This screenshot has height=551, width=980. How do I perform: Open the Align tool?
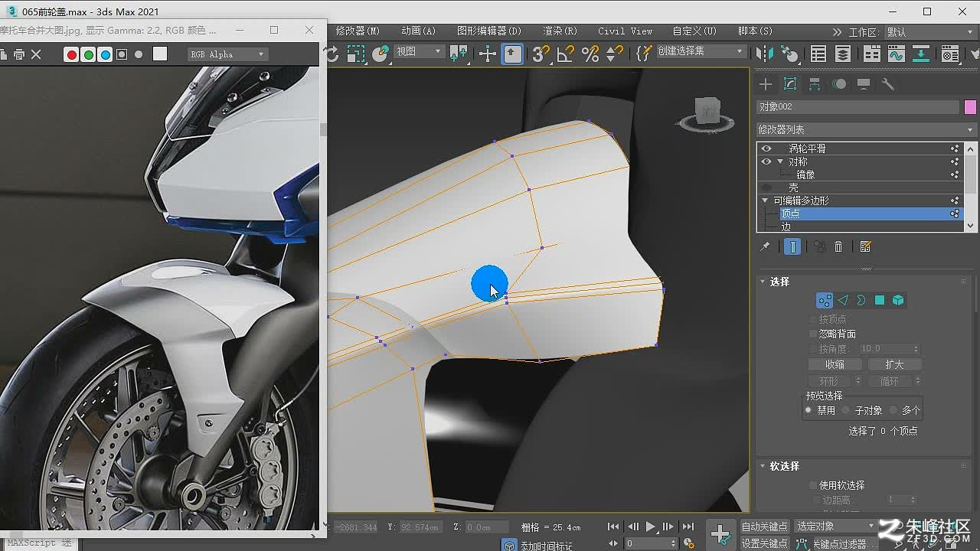pyautogui.click(x=789, y=54)
